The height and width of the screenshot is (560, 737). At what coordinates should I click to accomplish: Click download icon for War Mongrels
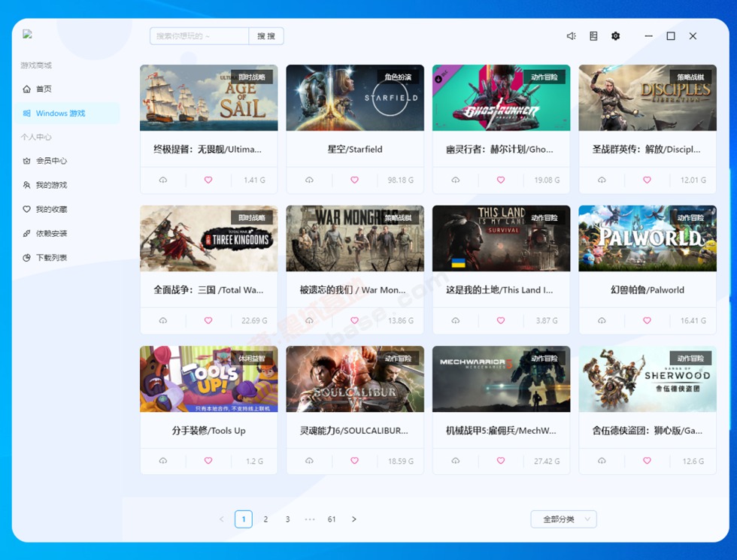coord(309,320)
